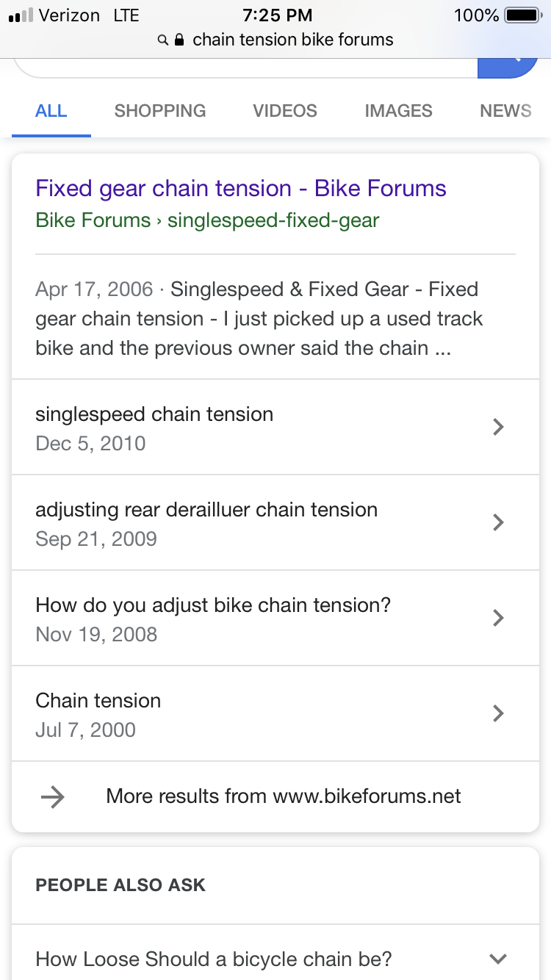This screenshot has height=980, width=551.
Task: Open chevron beside adjusting rear derailluer result
Action: click(x=498, y=522)
